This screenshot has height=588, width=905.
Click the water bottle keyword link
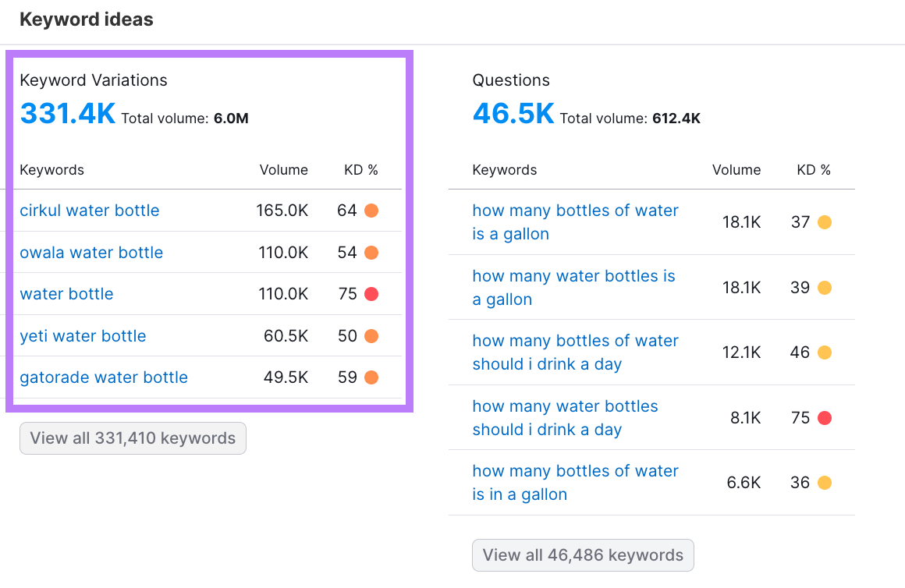coord(66,294)
